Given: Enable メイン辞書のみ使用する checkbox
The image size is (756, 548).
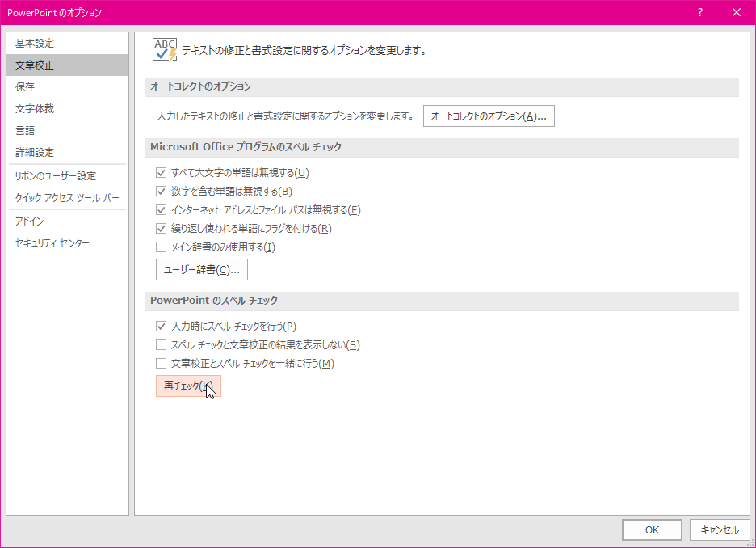Looking at the screenshot, I should pyautogui.click(x=161, y=247).
